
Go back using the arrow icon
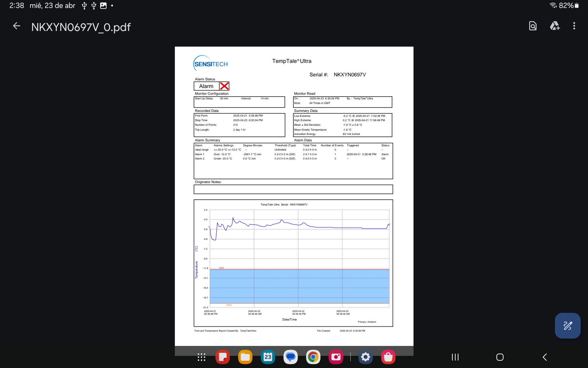tap(17, 26)
